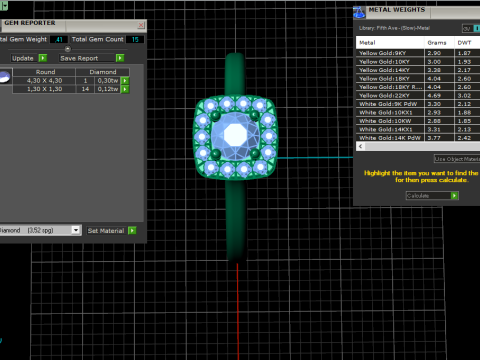Viewport: 480px width, 360px height.
Task: Select the White Gold:14K PdW row
Action: [418, 138]
